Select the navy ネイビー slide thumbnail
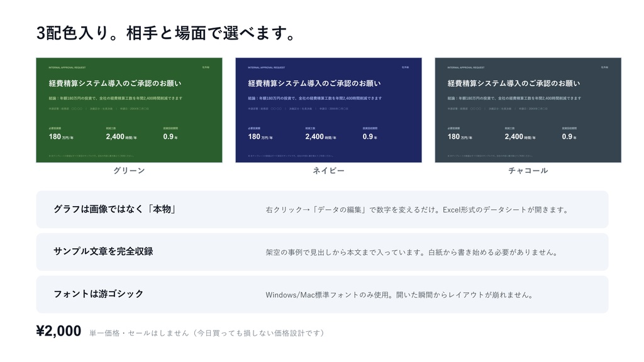 (328, 110)
